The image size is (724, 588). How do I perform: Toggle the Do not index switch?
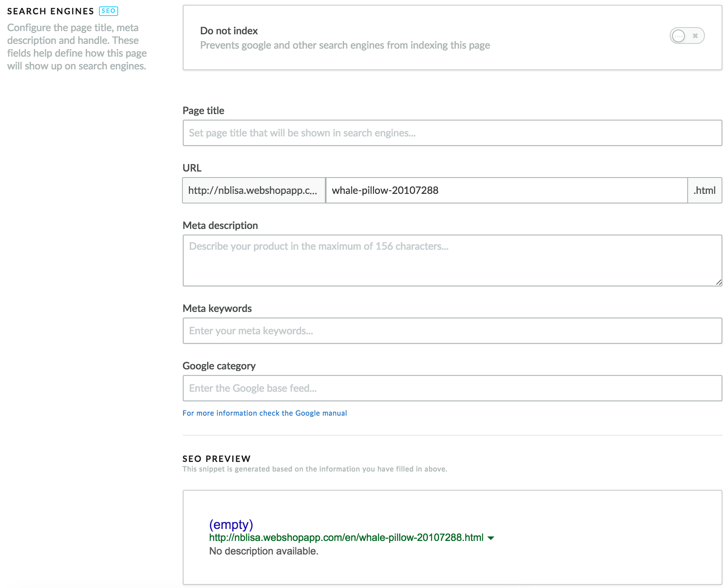[687, 36]
